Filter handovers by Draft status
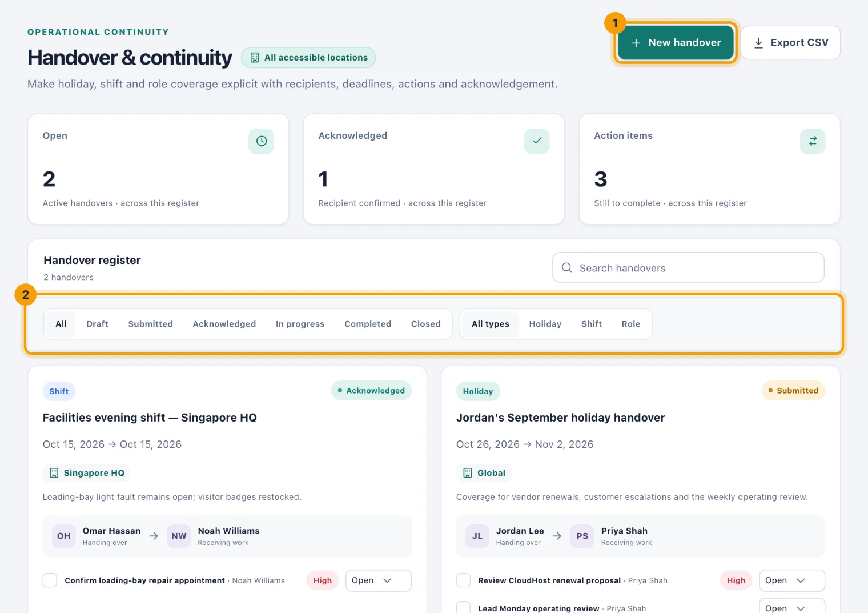The image size is (868, 613). 97,324
